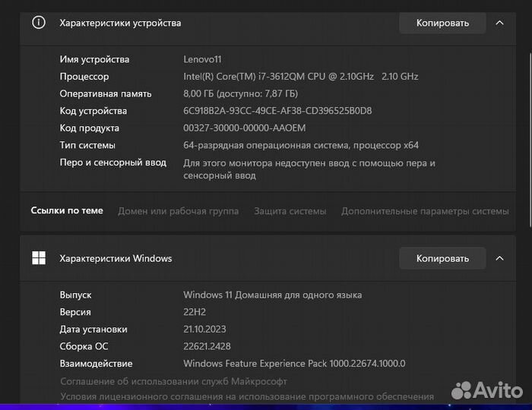This screenshot has width=532, height=410.
Task: Select the Windows Feature Experience Pack value
Action: [x=294, y=364]
